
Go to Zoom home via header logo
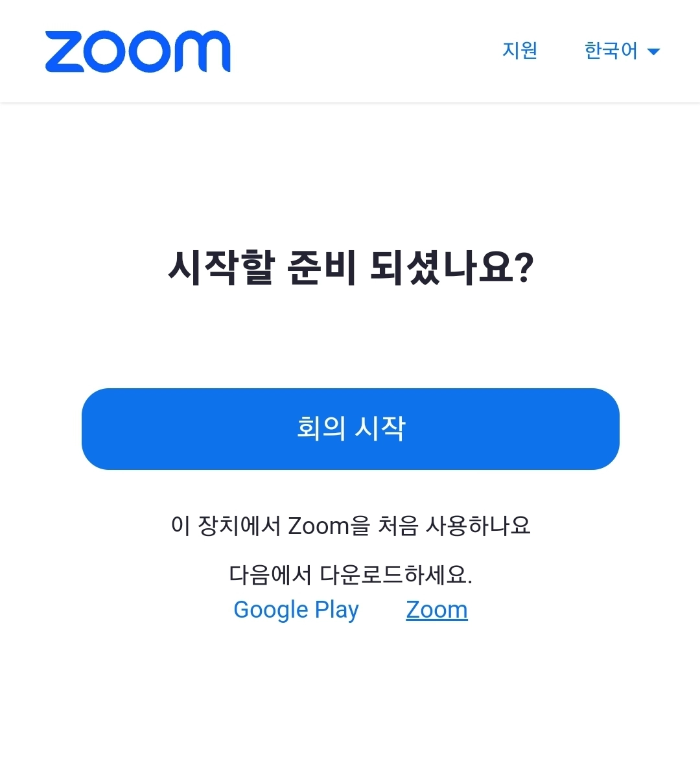point(137,52)
